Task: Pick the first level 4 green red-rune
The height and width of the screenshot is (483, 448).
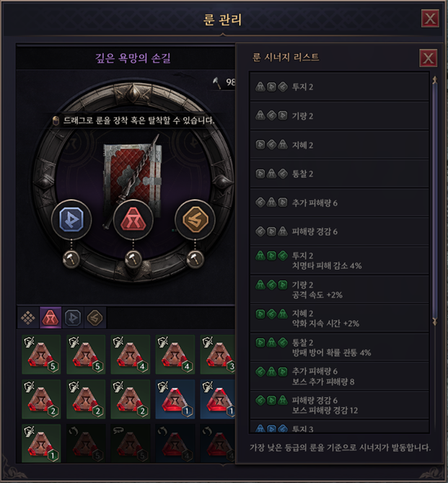Action: 131,355
